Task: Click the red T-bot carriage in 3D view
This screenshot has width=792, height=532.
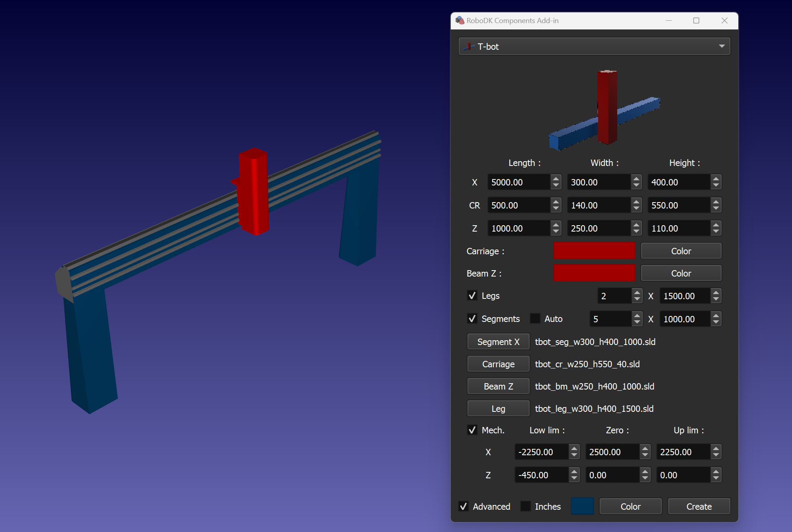Action: pos(254,191)
